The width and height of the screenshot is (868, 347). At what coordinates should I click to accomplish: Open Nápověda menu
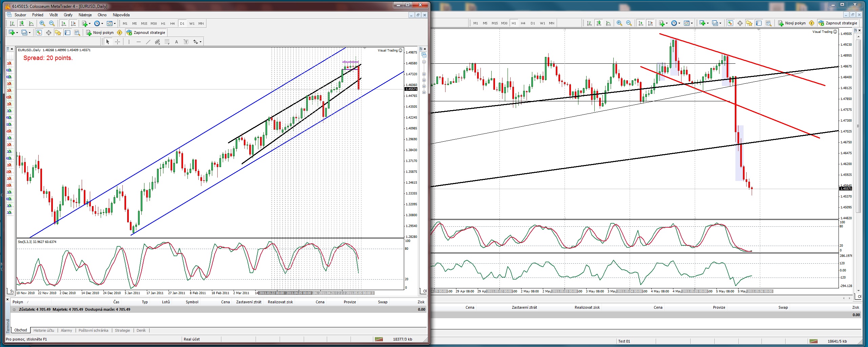(121, 15)
